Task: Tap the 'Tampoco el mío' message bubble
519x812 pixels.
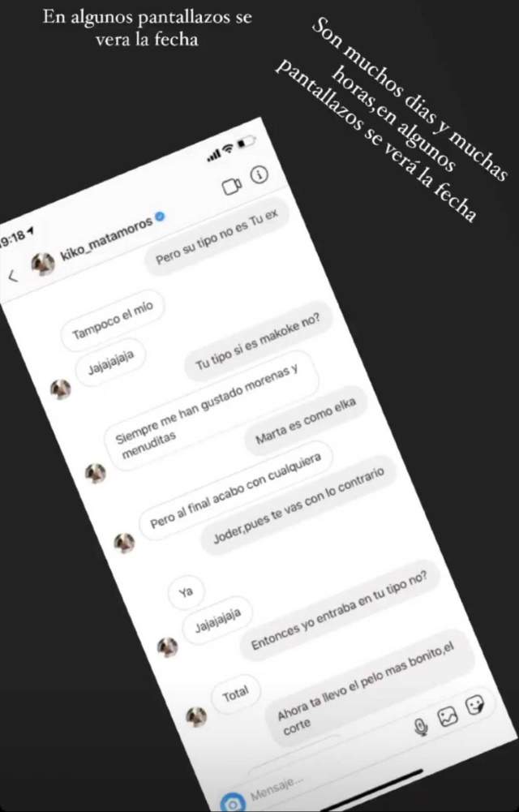Action: [112, 320]
